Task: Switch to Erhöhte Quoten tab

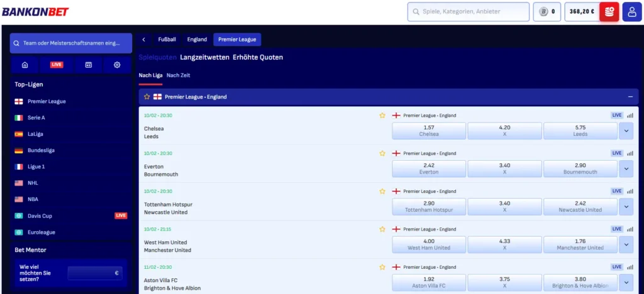Action: point(258,57)
